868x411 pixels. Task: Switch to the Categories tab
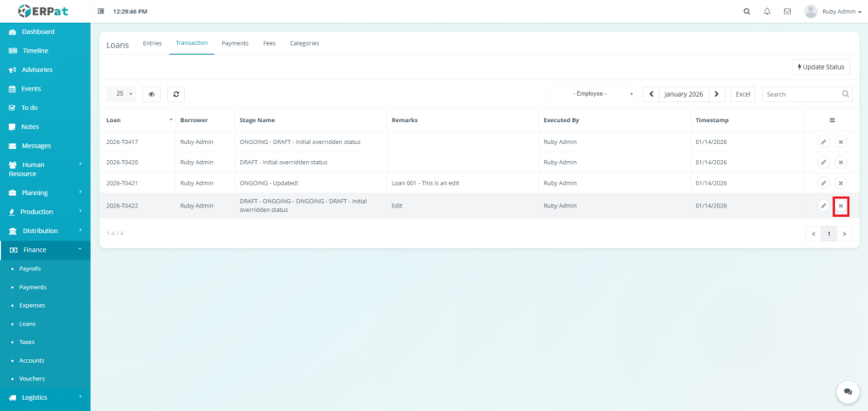(x=304, y=43)
